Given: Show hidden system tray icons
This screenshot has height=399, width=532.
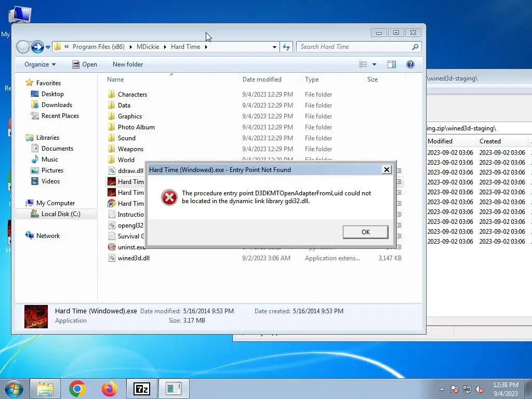Looking at the screenshot, I should click(442, 389).
